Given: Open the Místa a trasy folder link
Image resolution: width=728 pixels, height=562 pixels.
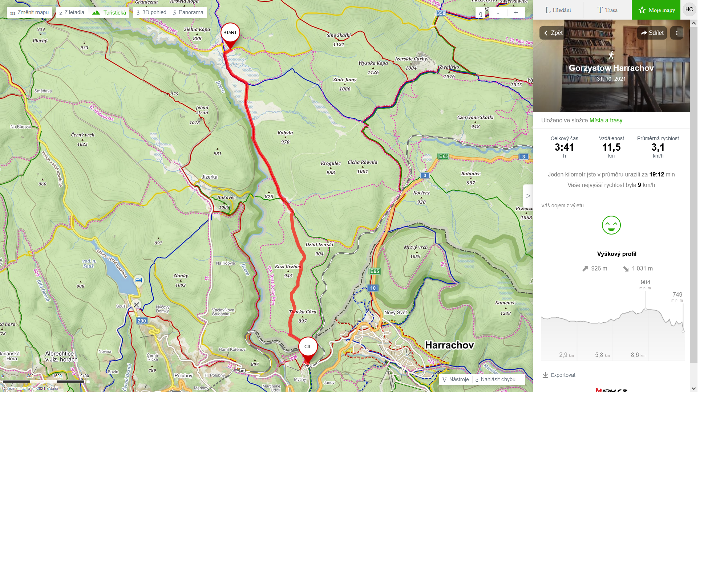Looking at the screenshot, I should coord(606,121).
